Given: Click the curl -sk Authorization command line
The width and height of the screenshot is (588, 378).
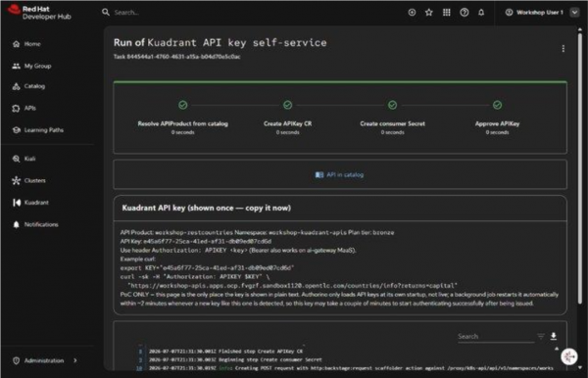Looking at the screenshot, I should coord(195,277).
